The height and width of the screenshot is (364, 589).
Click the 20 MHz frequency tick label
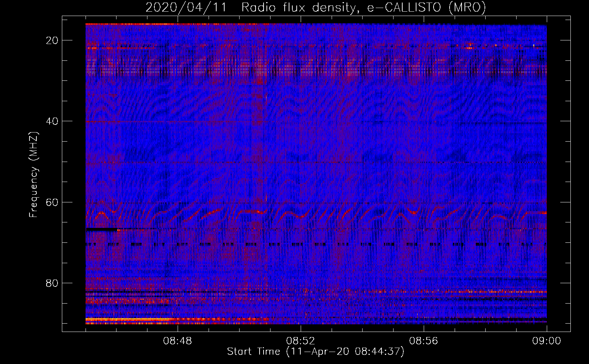52,40
